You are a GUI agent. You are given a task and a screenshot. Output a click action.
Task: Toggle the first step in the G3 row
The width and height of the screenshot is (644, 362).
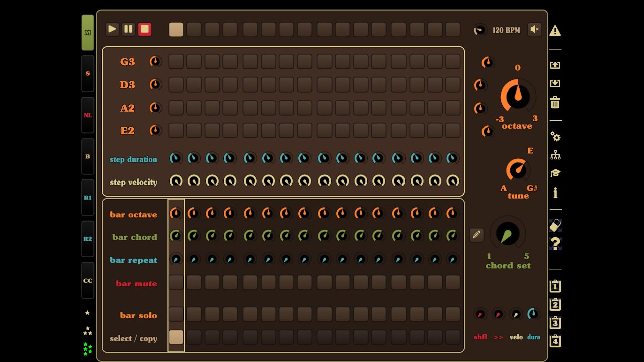(176, 61)
